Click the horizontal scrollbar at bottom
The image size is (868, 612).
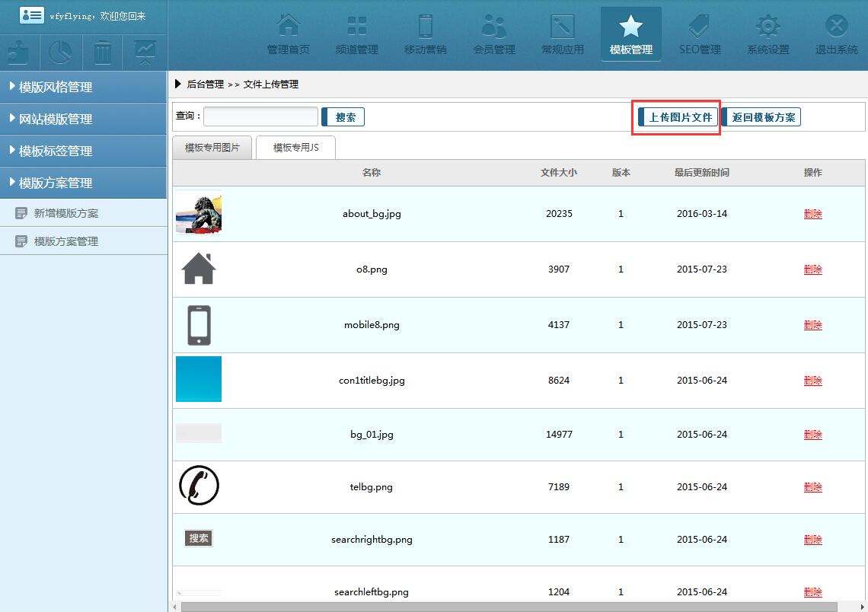[x=509, y=607]
